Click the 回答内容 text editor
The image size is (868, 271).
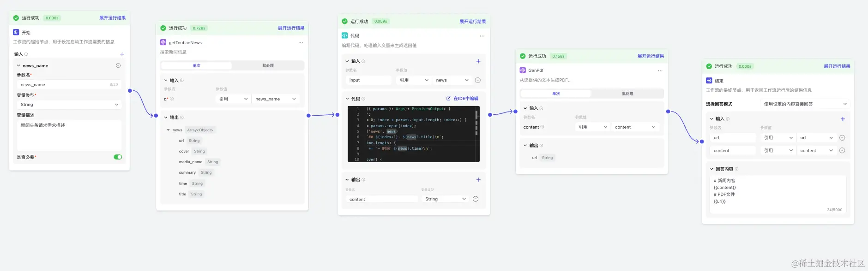coord(778,195)
